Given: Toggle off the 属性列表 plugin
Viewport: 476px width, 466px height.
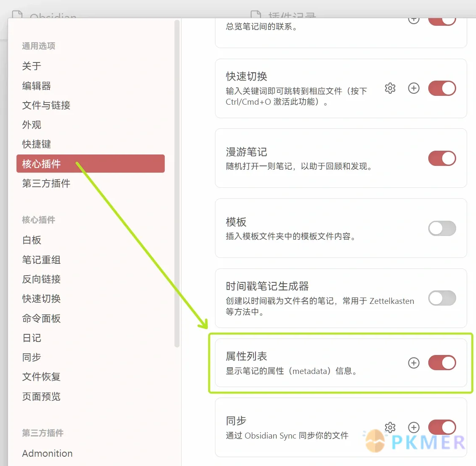Looking at the screenshot, I should [x=442, y=363].
